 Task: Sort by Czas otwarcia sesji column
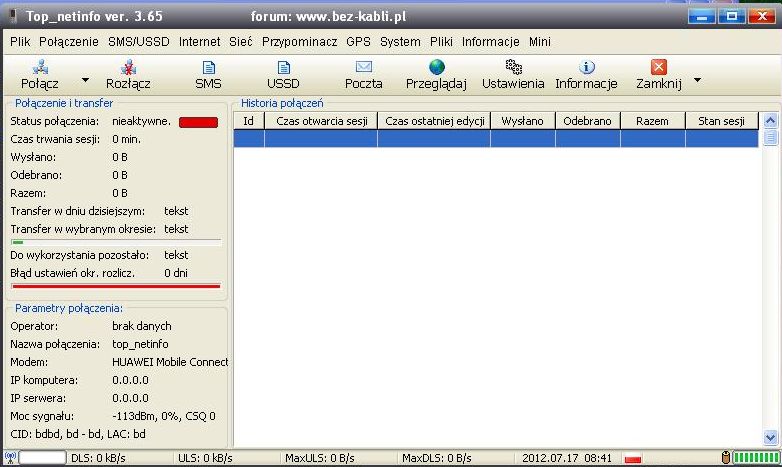point(320,121)
